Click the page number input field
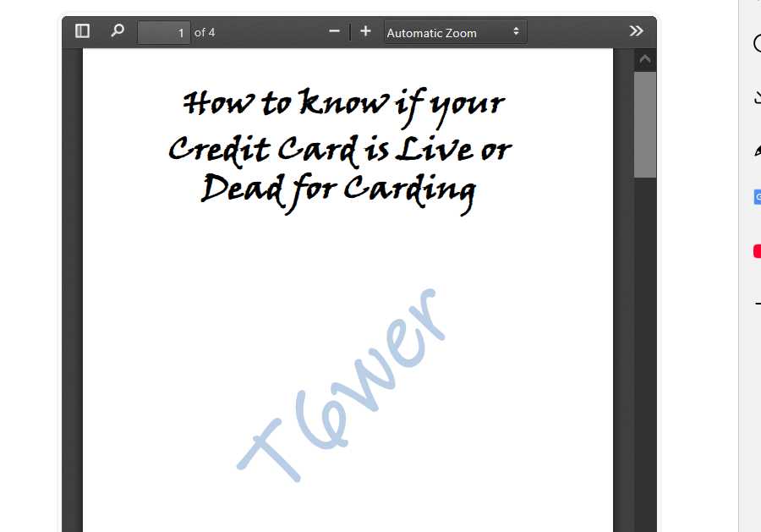The height and width of the screenshot is (532, 761). pyautogui.click(x=164, y=31)
